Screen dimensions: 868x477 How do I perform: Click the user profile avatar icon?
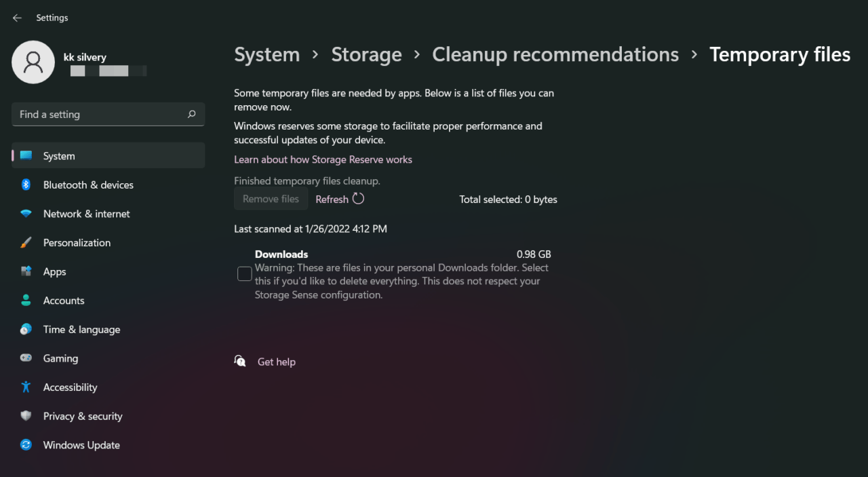coord(33,62)
